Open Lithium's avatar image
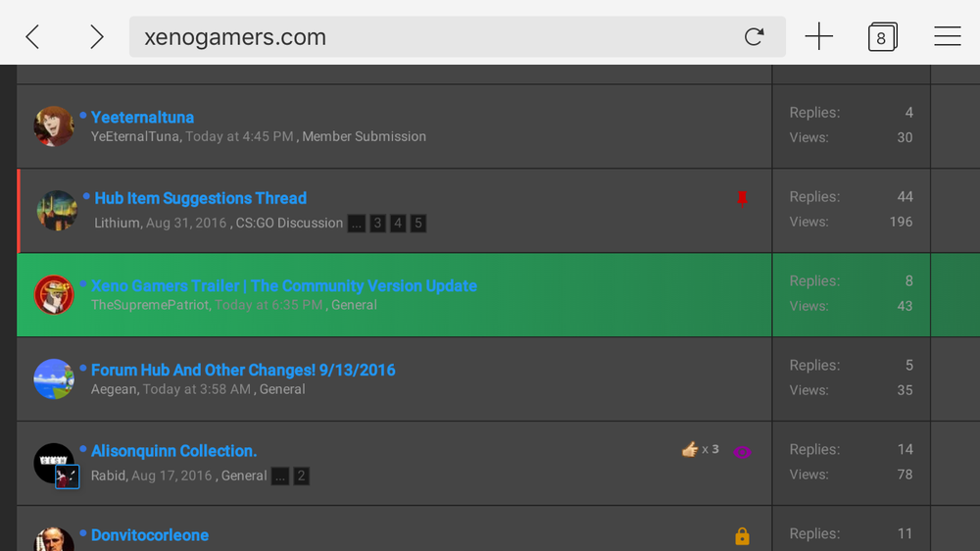Image resolution: width=980 pixels, height=551 pixels. coord(57,210)
